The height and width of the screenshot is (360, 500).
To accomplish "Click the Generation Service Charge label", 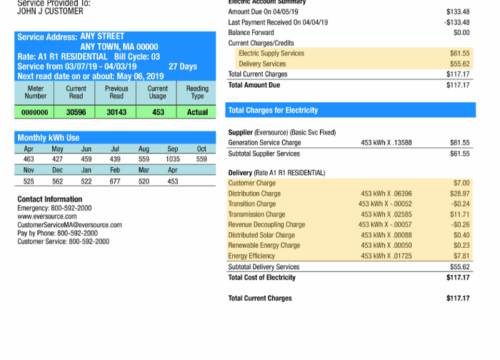I will tap(264, 143).
